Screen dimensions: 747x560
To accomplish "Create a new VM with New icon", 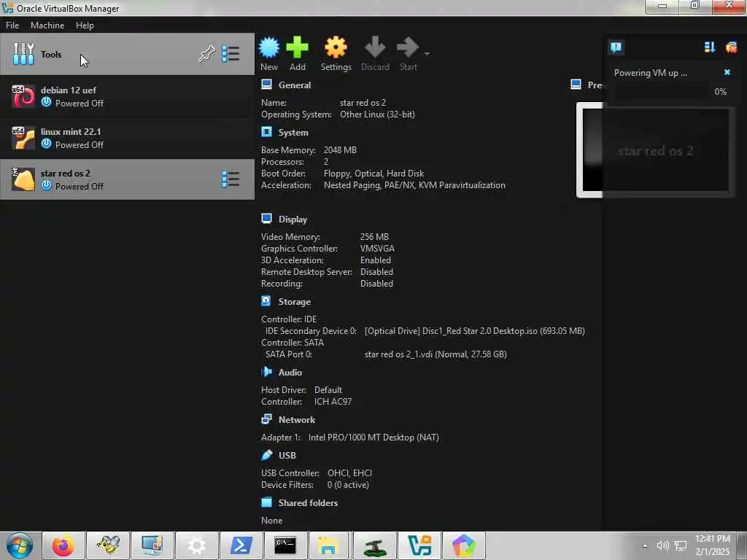I will pyautogui.click(x=269, y=47).
